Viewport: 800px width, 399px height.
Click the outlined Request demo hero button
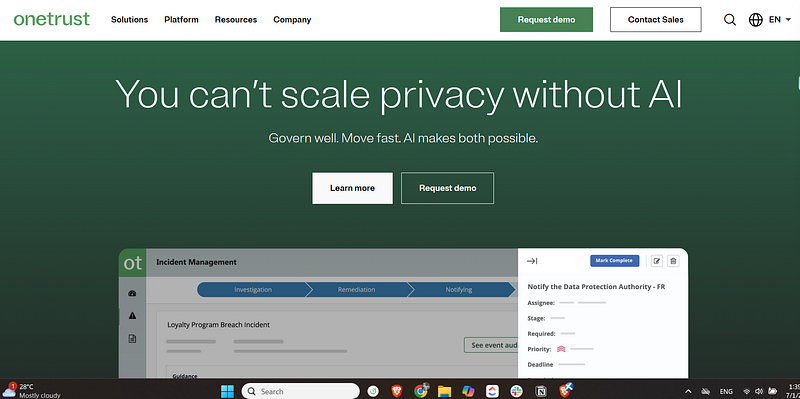(447, 188)
